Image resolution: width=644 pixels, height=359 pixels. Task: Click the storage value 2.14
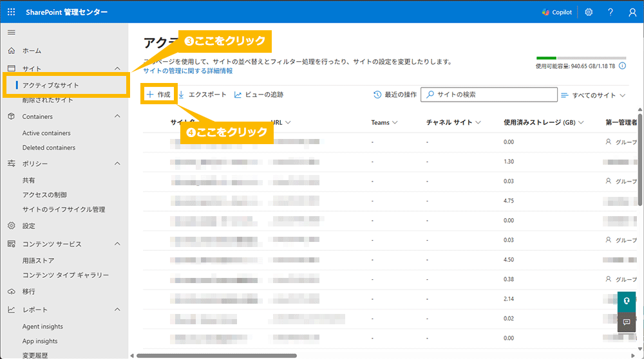[x=509, y=299]
